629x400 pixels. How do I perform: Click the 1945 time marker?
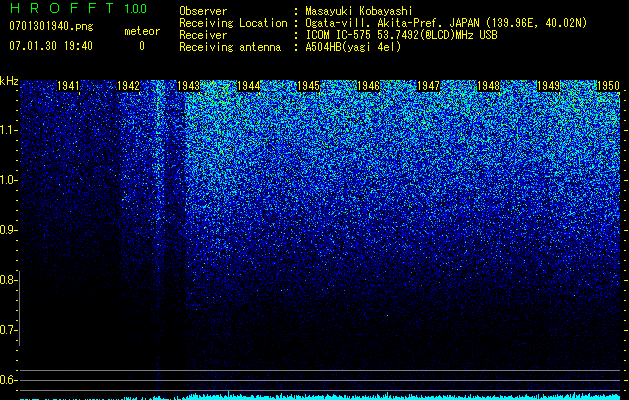308,86
